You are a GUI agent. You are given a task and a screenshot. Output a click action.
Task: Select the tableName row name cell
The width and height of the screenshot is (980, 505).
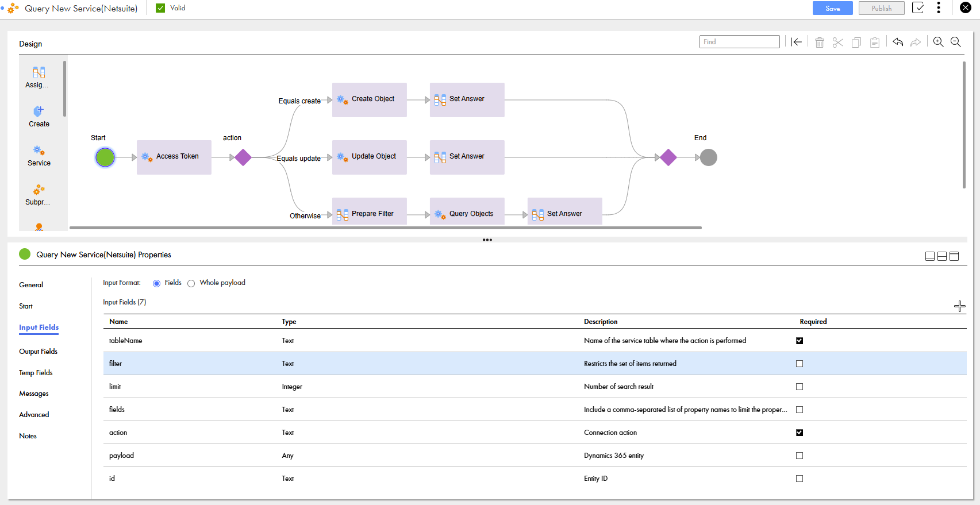(x=125, y=341)
